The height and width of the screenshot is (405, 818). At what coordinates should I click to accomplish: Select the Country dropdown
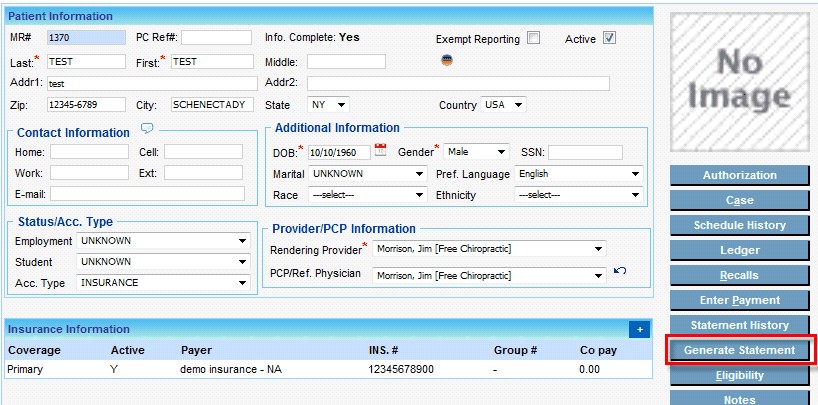tap(503, 104)
